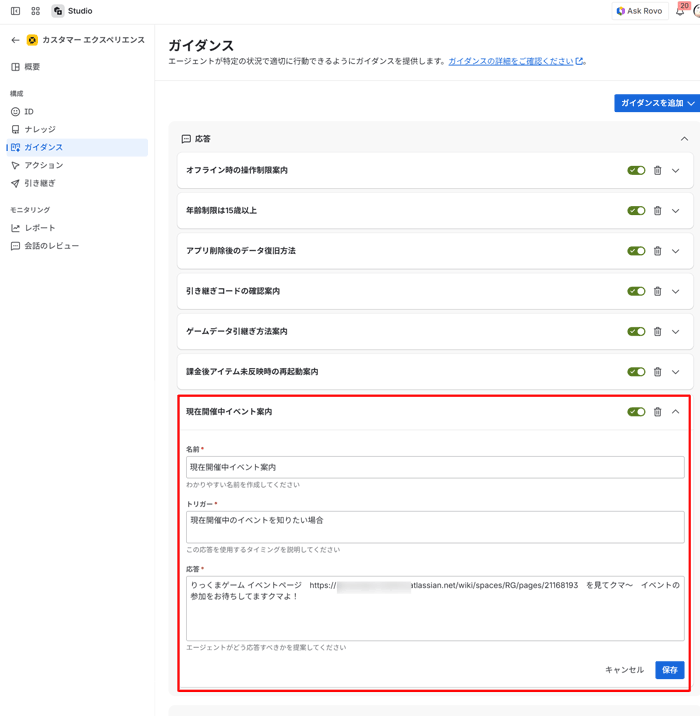Collapse the sidebar panel icon at top left
700x716 pixels.
coord(15,11)
